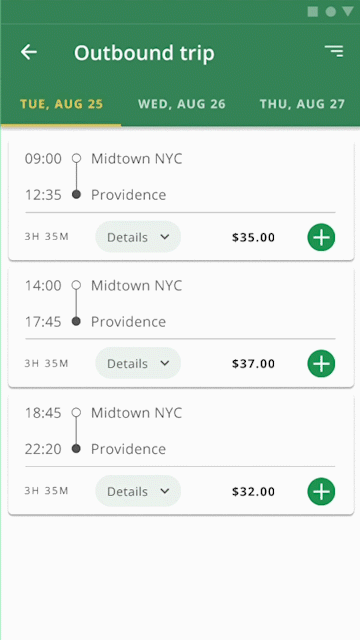Open the sort and filter icon

334,51
